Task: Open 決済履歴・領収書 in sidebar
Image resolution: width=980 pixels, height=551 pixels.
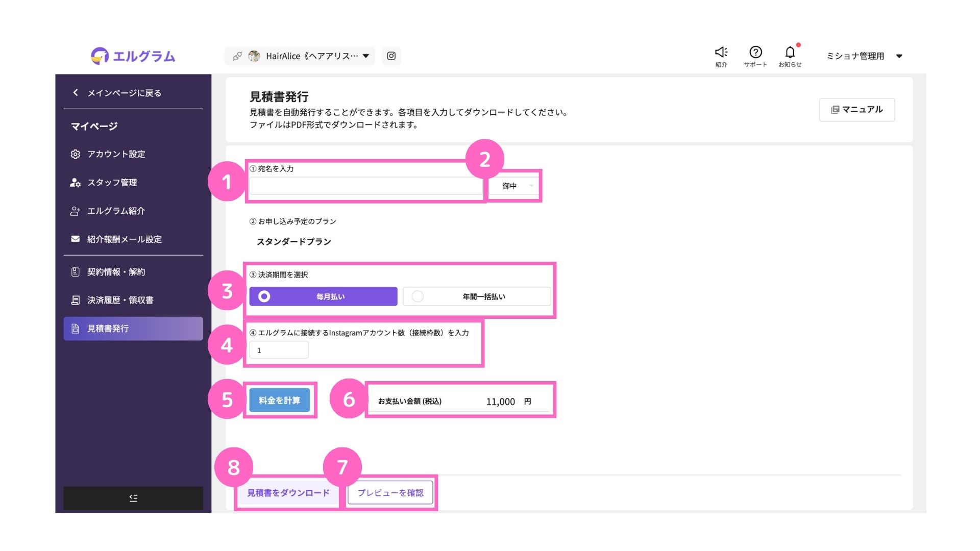Action: pos(120,300)
